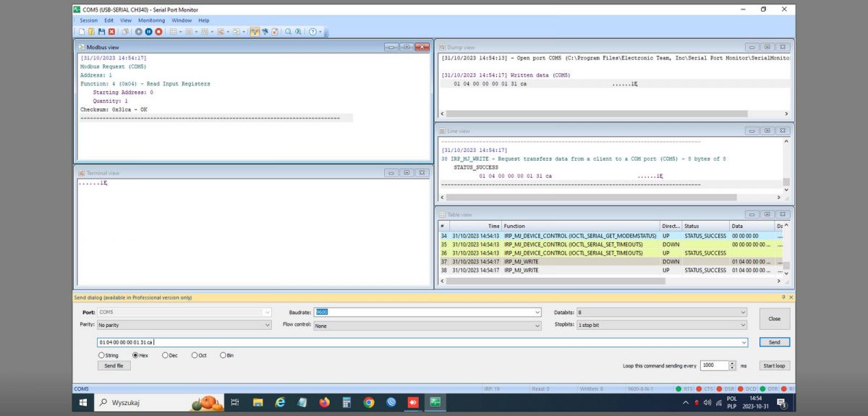Click the Save session floppy icon

click(102, 32)
